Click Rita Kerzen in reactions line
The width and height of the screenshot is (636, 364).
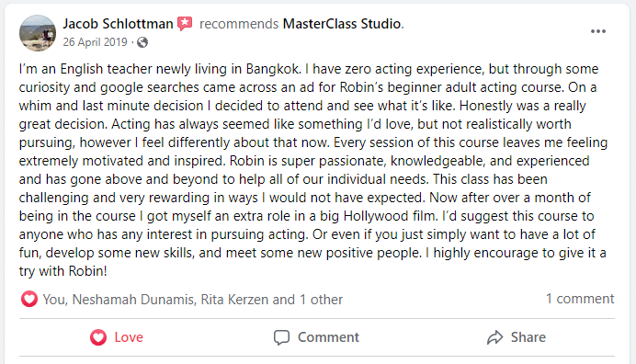pos(234,300)
